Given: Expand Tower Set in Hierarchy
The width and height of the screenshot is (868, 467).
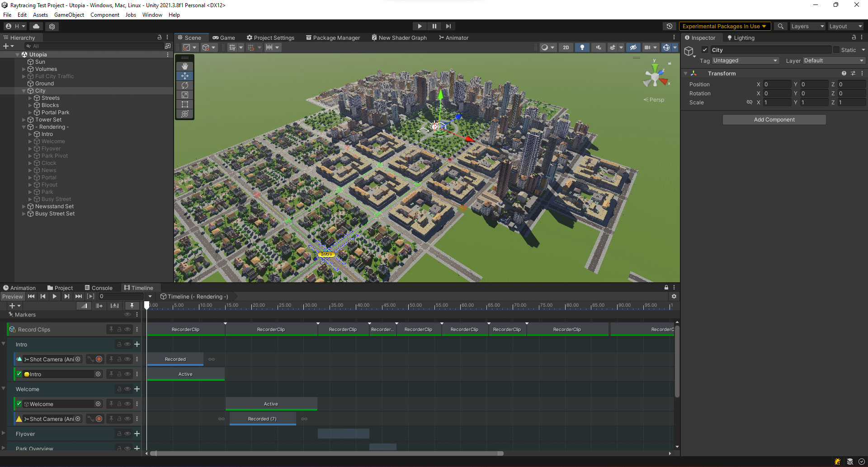Looking at the screenshot, I should coord(24,120).
